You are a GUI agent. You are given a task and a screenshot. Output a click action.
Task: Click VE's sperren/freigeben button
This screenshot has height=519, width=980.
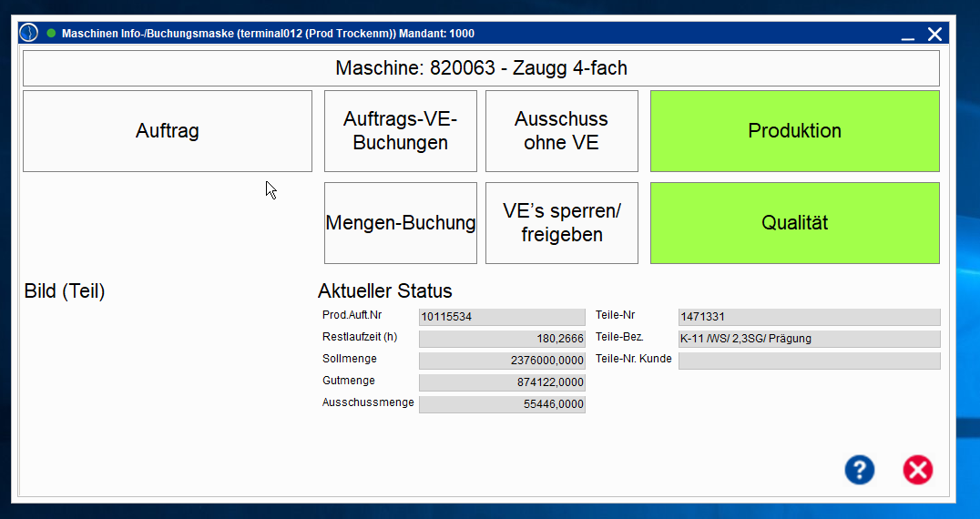(561, 223)
